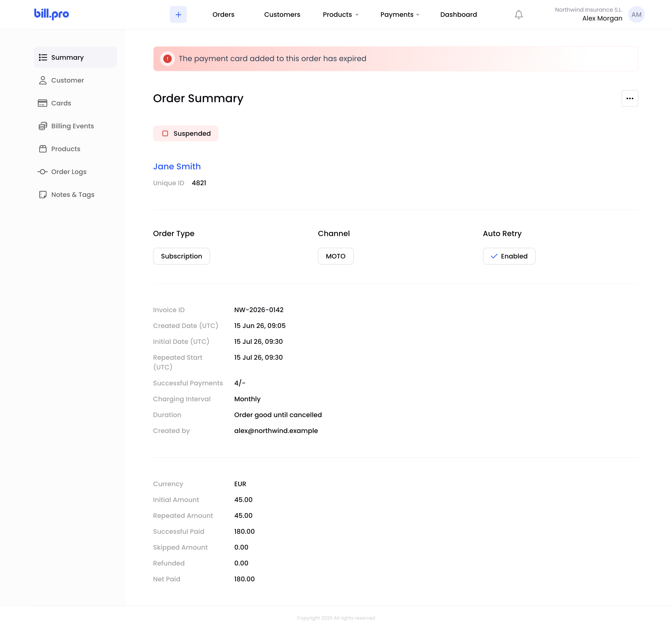The width and height of the screenshot is (672, 628).
Task: Click Successful Paid value 180.00
Action: tap(244, 531)
